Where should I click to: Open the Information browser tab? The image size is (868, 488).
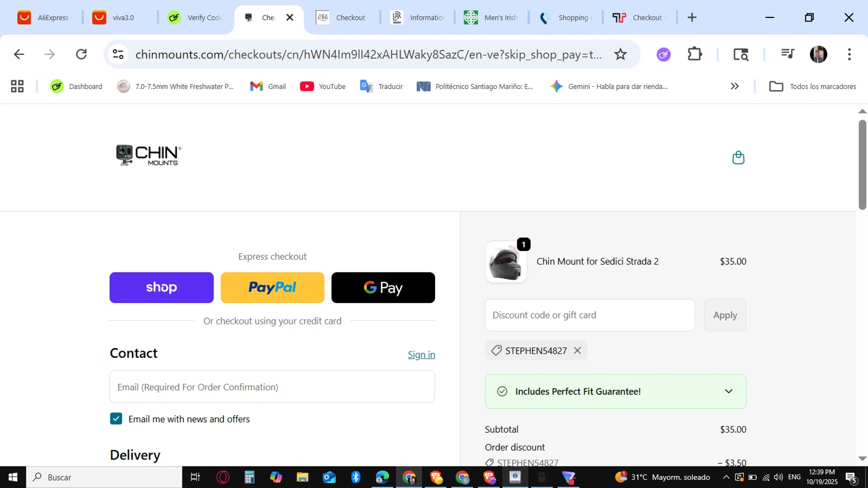pyautogui.click(x=418, y=17)
